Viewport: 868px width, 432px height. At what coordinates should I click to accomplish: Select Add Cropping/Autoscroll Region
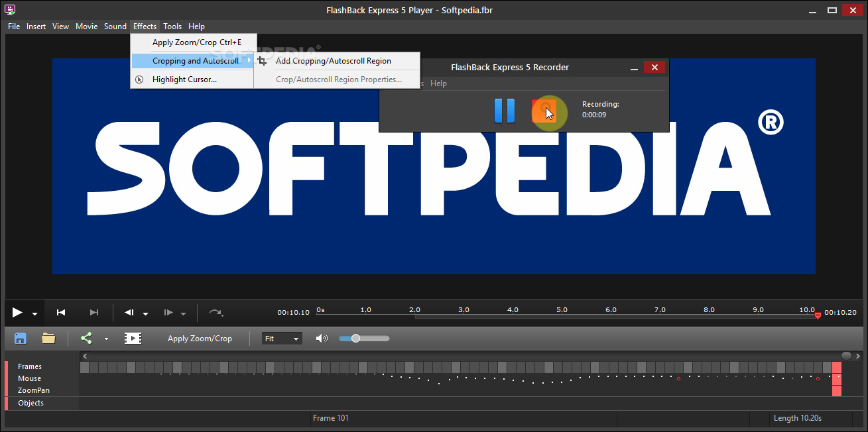point(334,61)
